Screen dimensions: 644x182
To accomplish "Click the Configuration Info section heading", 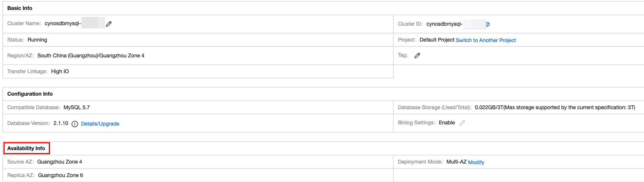I will click(30, 94).
